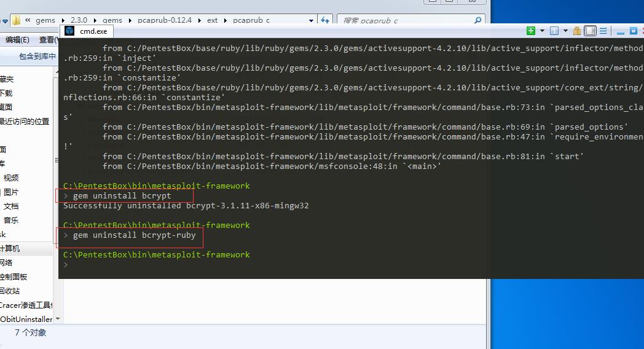Open the address bar history dropdown
This screenshot has height=349, width=644.
(x=312, y=20)
